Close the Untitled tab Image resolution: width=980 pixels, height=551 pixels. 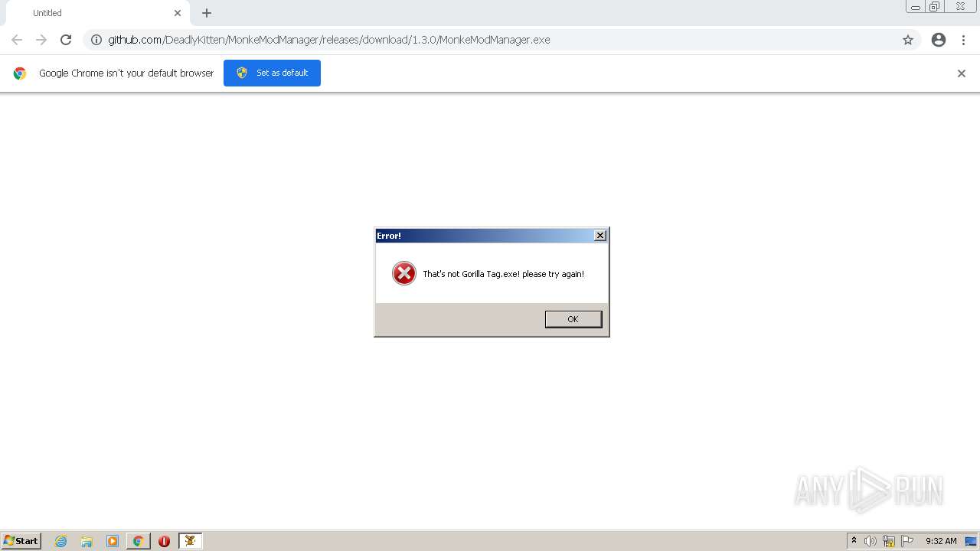coord(178,13)
